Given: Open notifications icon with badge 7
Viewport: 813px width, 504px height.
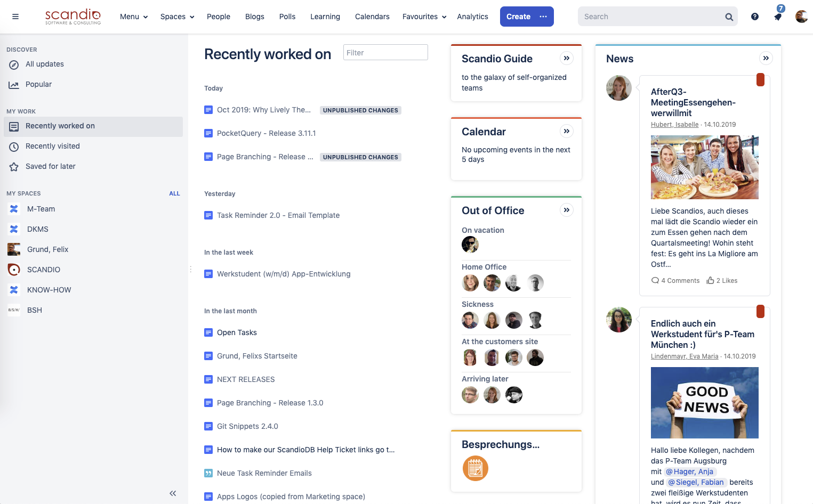Looking at the screenshot, I should (x=778, y=17).
